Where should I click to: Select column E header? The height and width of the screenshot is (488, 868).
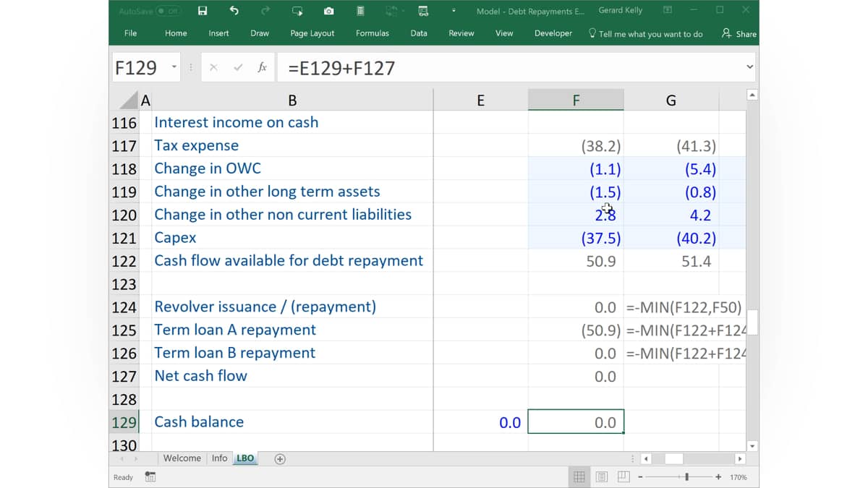[x=481, y=100]
